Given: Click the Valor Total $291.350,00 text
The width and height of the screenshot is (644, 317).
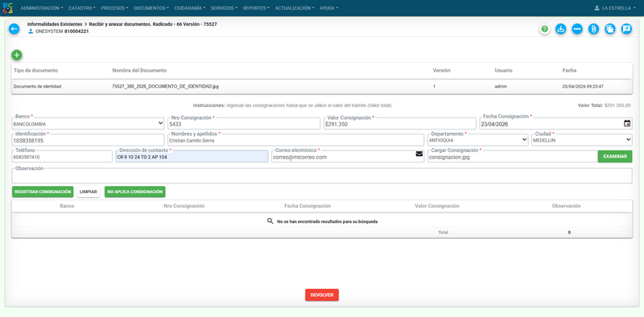Looking at the screenshot, I should [x=605, y=105].
